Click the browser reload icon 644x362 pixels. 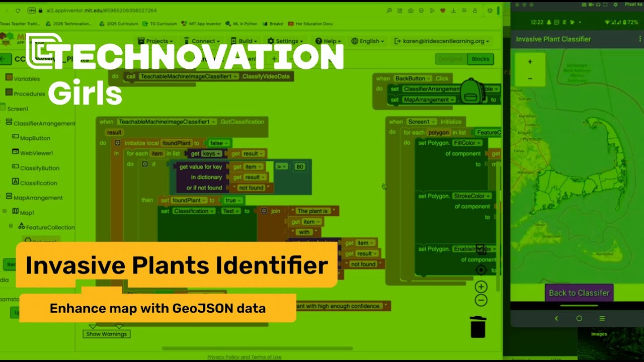point(18,11)
